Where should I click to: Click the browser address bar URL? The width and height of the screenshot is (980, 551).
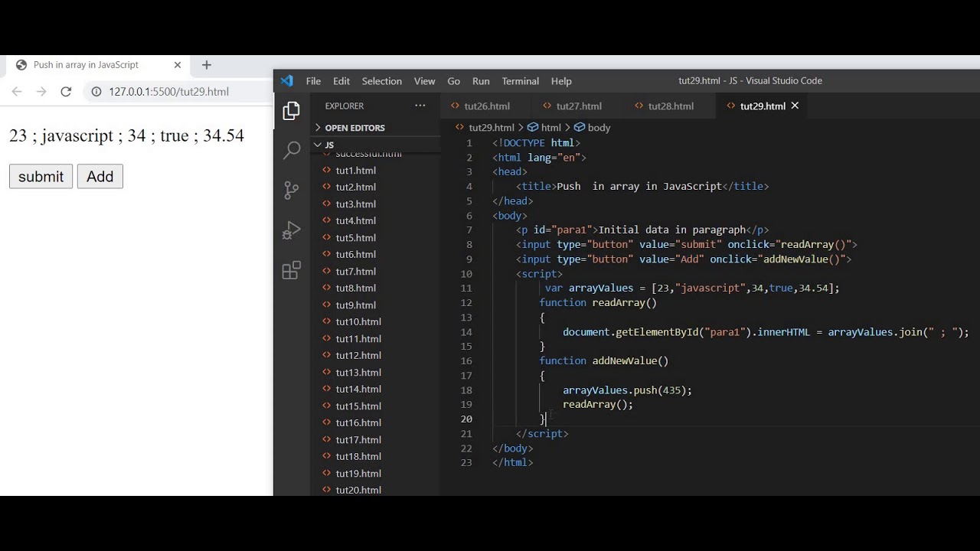coord(168,92)
